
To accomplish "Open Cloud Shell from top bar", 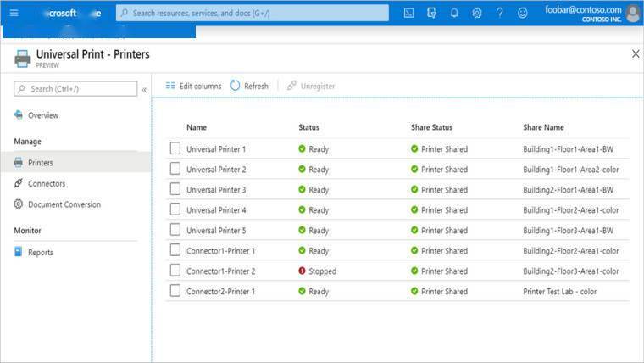I will (408, 13).
